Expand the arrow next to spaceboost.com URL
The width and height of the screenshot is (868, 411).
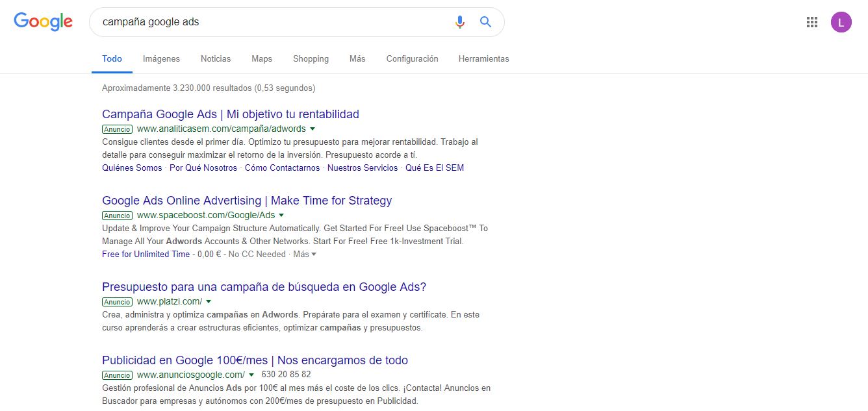pyautogui.click(x=282, y=215)
